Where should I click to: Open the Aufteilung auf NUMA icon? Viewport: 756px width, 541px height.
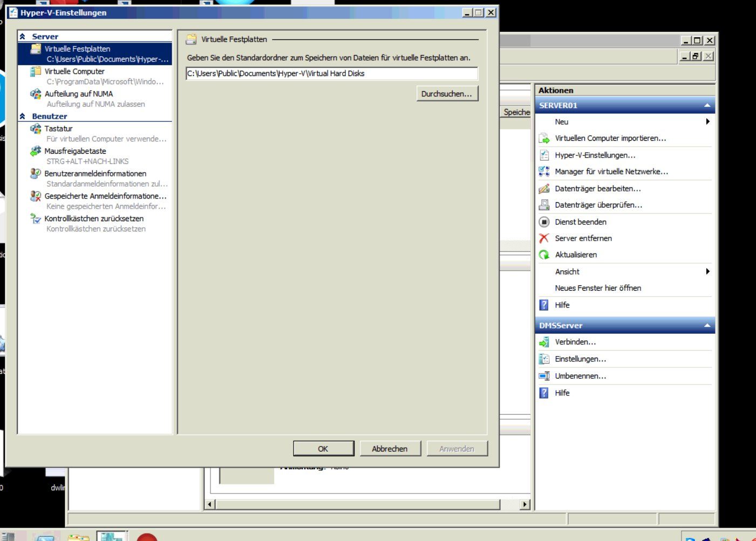pyautogui.click(x=36, y=94)
